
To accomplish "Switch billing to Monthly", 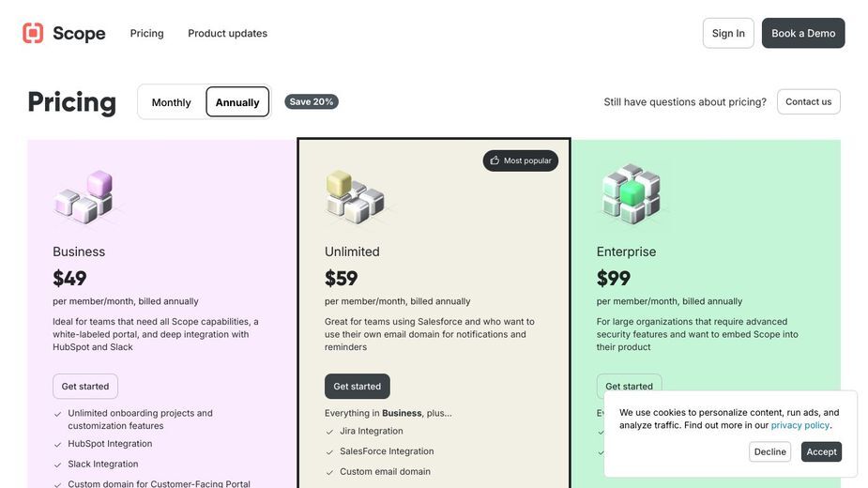I will tap(171, 102).
